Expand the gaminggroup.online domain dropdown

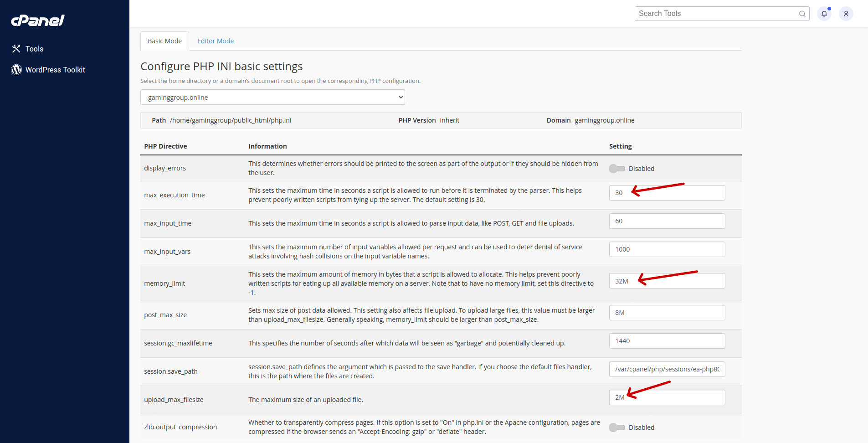pos(272,98)
